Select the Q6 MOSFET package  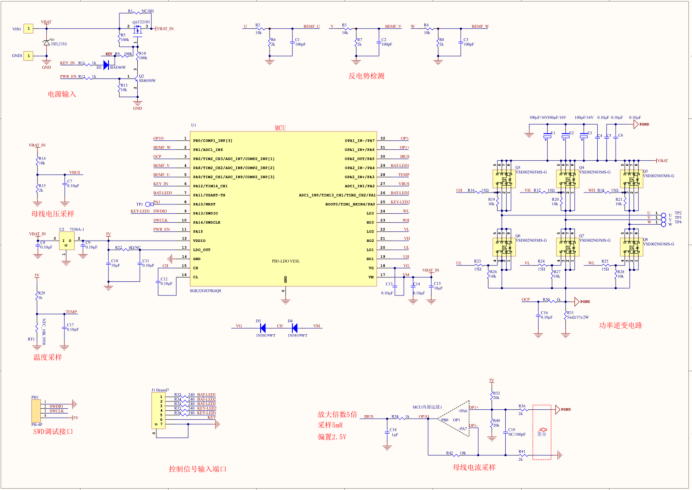tap(504, 247)
